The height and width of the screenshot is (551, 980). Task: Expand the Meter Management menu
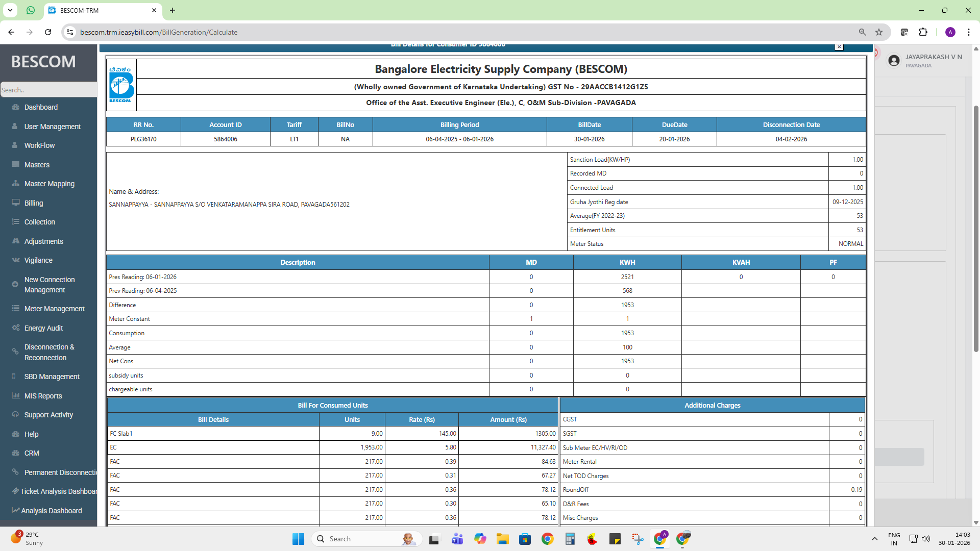[54, 309]
